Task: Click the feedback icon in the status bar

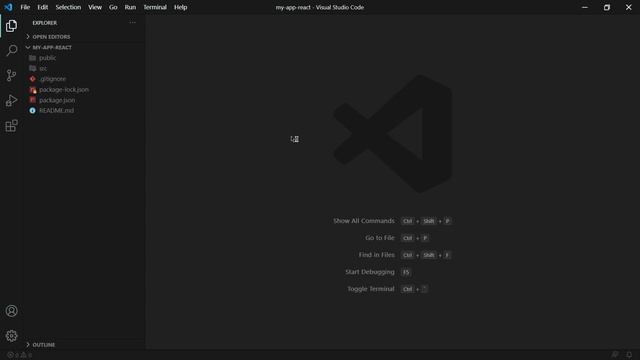Action: coord(614,355)
